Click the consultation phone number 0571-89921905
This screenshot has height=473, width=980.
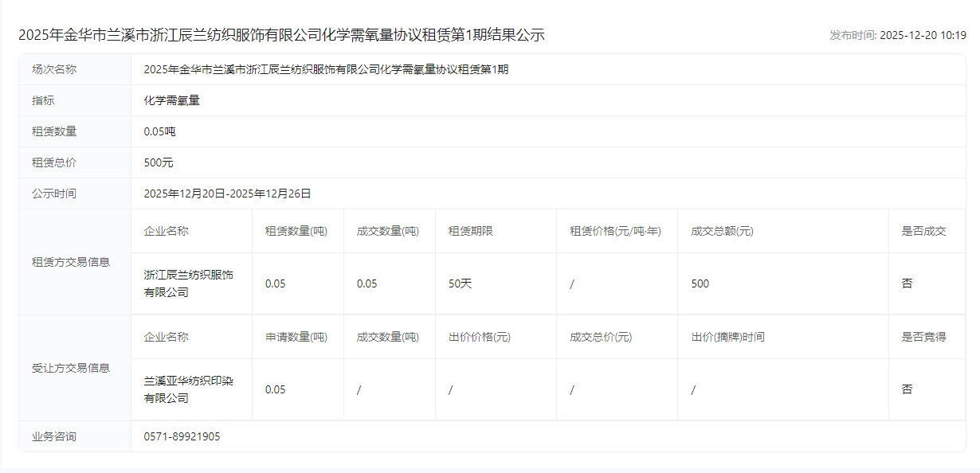[x=182, y=436]
